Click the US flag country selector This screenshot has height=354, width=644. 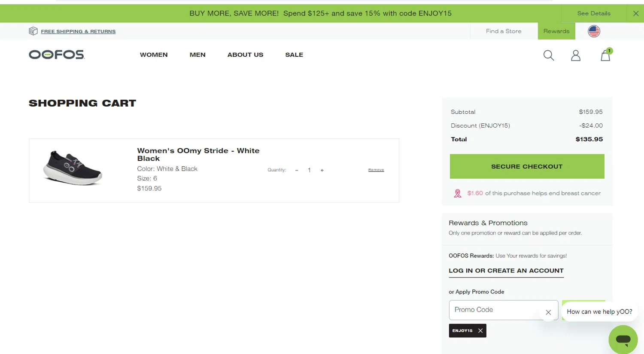click(x=594, y=31)
